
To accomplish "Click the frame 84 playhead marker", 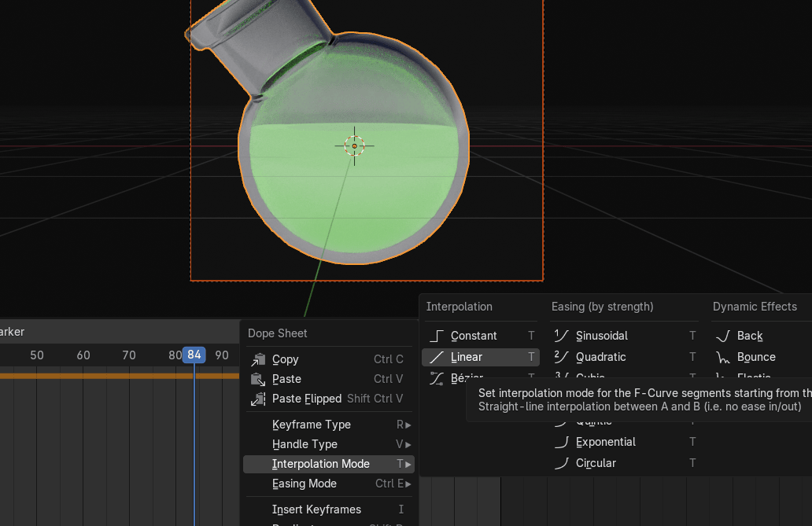I will coord(194,355).
